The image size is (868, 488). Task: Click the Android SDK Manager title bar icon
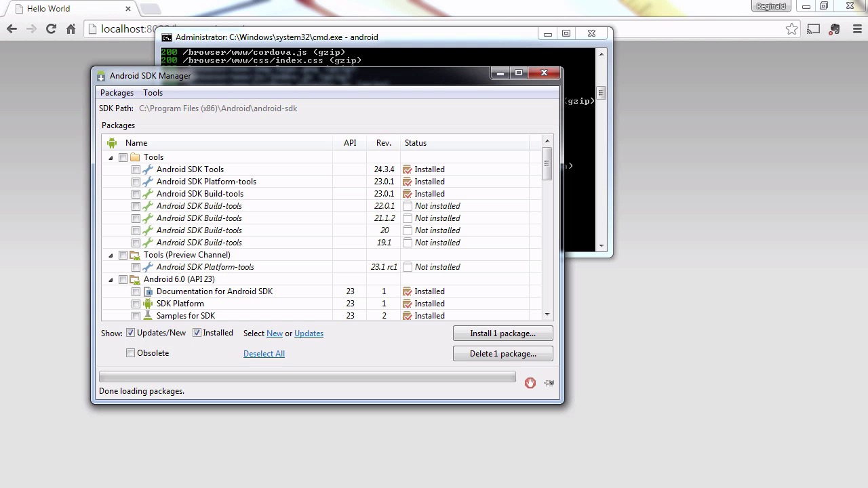(101, 76)
